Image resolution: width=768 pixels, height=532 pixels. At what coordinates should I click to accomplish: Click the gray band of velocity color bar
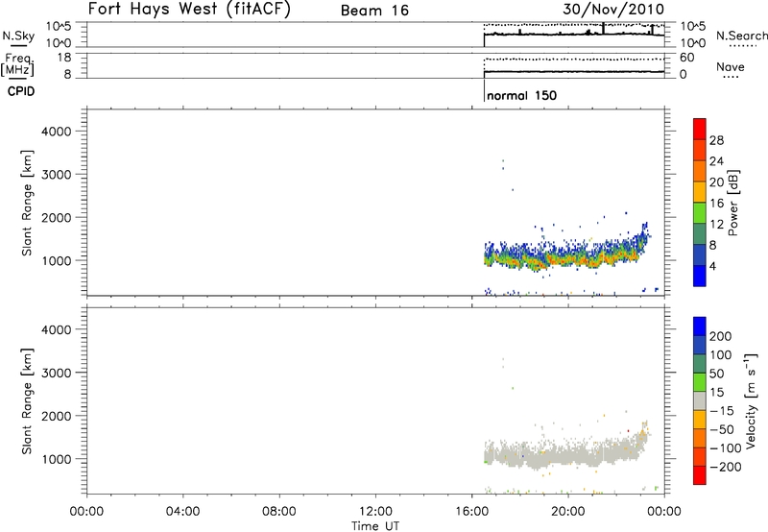click(700, 401)
